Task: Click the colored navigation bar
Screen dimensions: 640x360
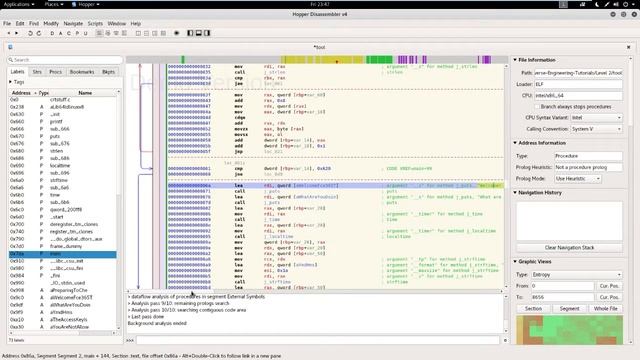Action: tap(317, 60)
